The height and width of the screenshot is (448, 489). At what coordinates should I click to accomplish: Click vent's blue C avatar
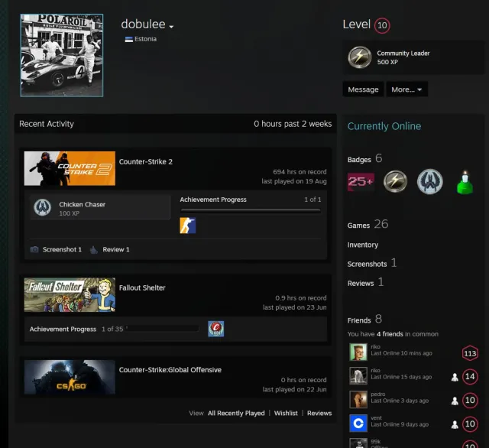point(358,423)
